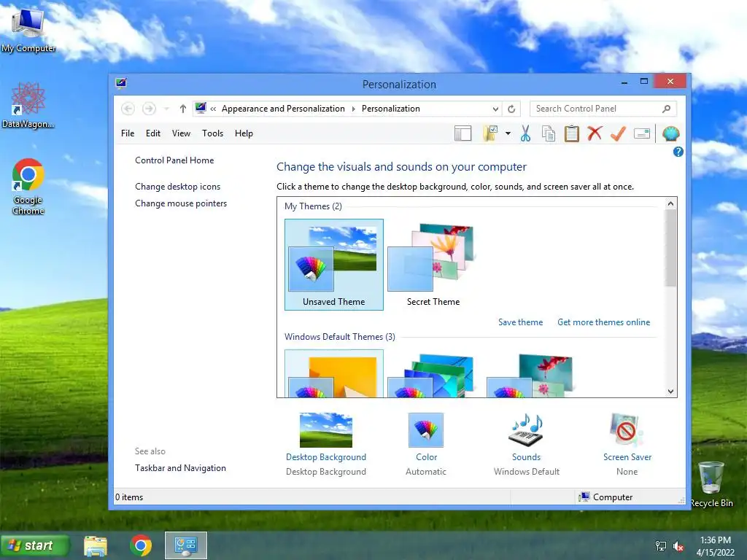Open the Tools menu
Screen dimensions: 747x560
point(212,133)
